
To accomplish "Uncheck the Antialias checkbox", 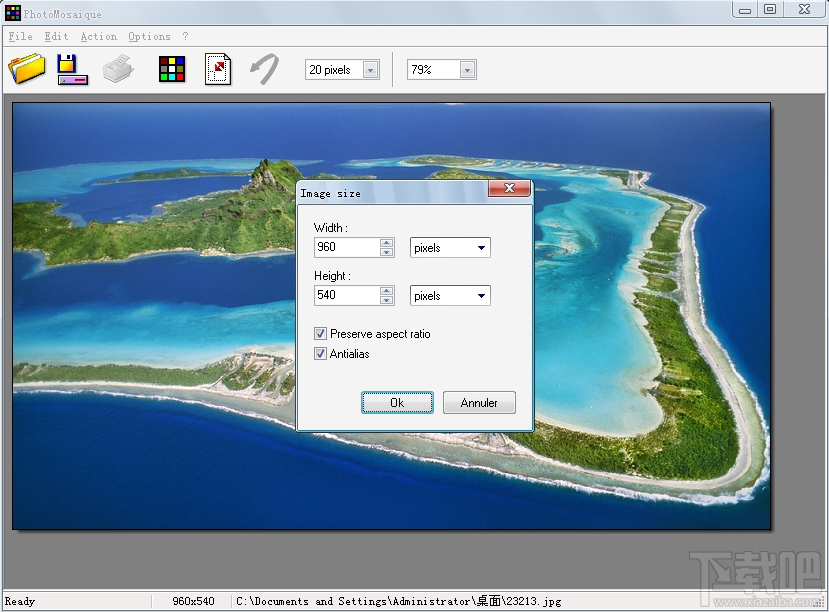I will tap(320, 354).
